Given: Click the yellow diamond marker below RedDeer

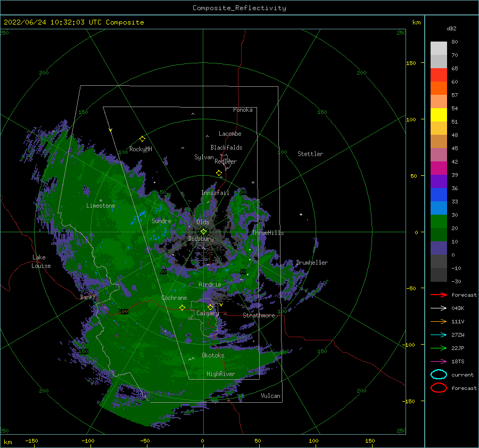Looking at the screenshot, I should click(x=219, y=173).
